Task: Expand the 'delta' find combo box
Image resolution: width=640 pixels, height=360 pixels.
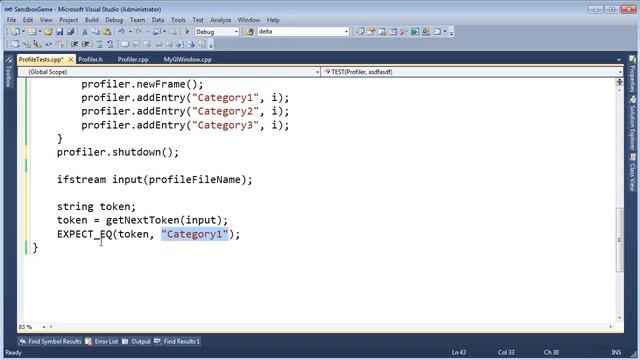Action: [x=346, y=31]
